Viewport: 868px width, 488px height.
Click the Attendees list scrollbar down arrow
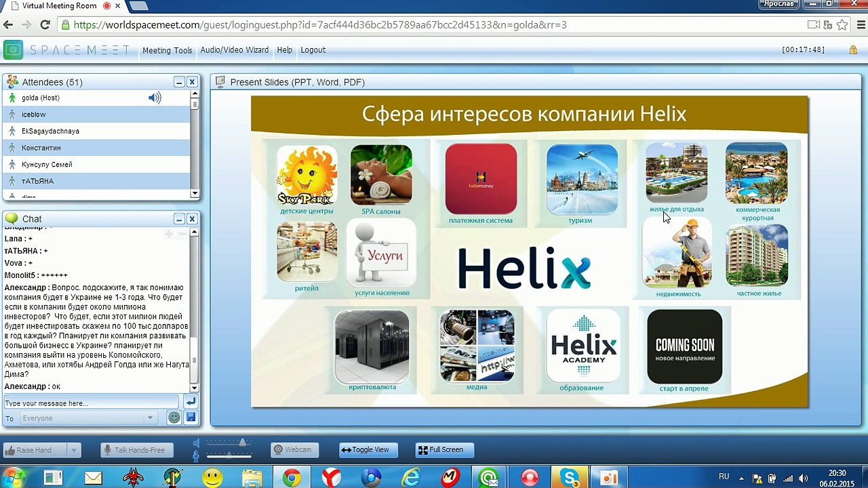(x=195, y=194)
